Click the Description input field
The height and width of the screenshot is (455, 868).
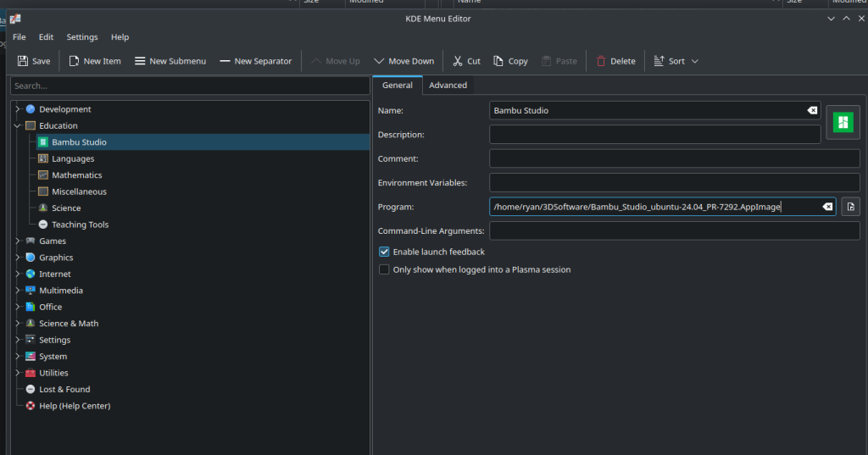click(x=655, y=135)
